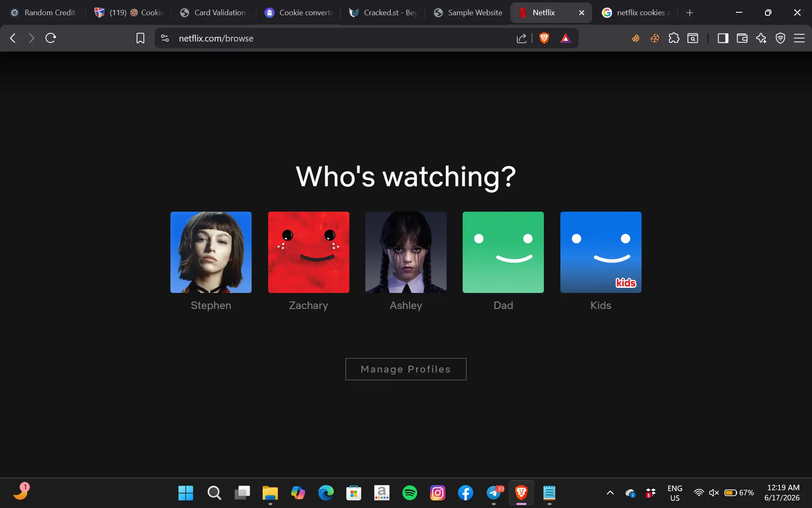
Task: Click the tab search toolbar icon
Action: (x=693, y=38)
